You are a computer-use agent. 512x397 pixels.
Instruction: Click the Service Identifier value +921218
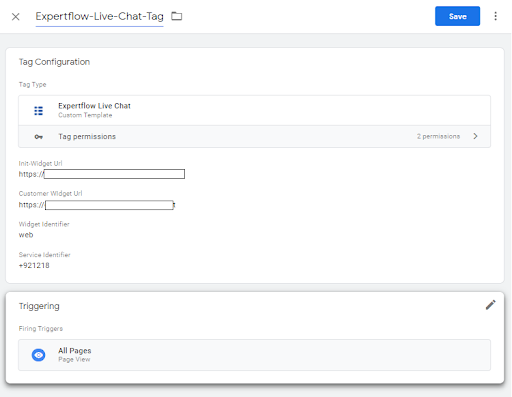pos(34,266)
